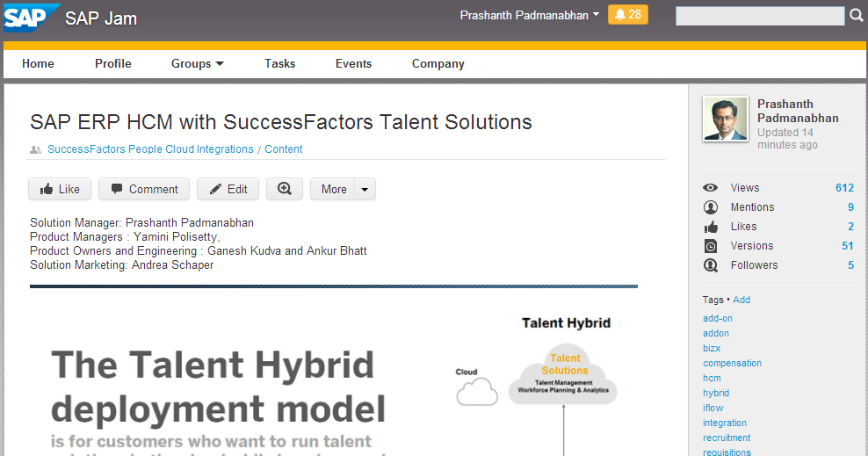
Task: Open the hcm tag
Action: click(x=712, y=378)
